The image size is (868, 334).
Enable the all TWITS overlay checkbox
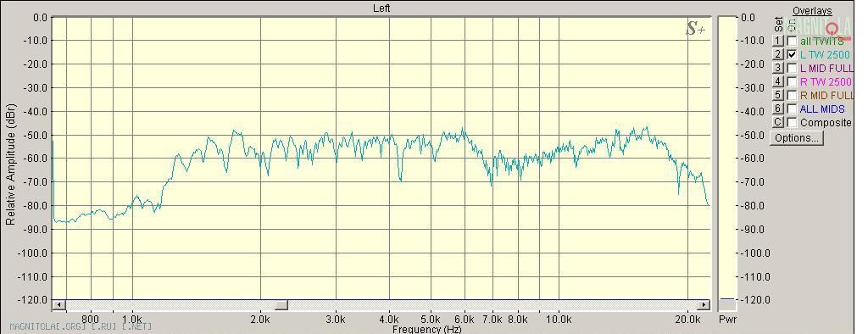click(793, 41)
